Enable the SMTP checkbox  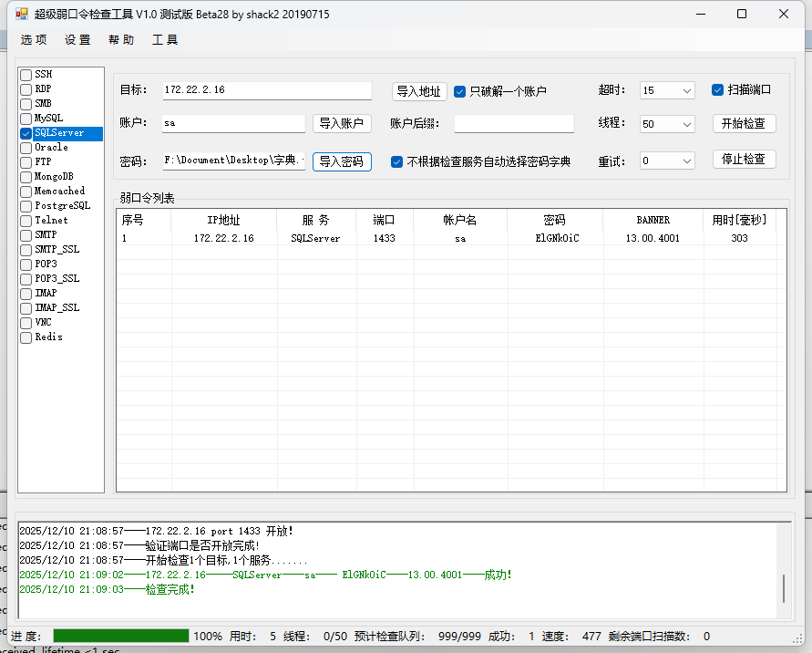pyautogui.click(x=26, y=235)
